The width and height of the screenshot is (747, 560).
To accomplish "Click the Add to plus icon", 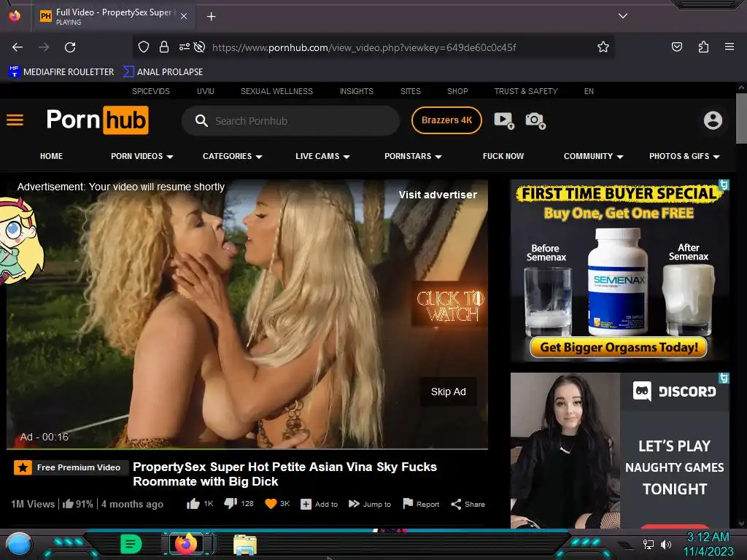I will click(306, 505).
